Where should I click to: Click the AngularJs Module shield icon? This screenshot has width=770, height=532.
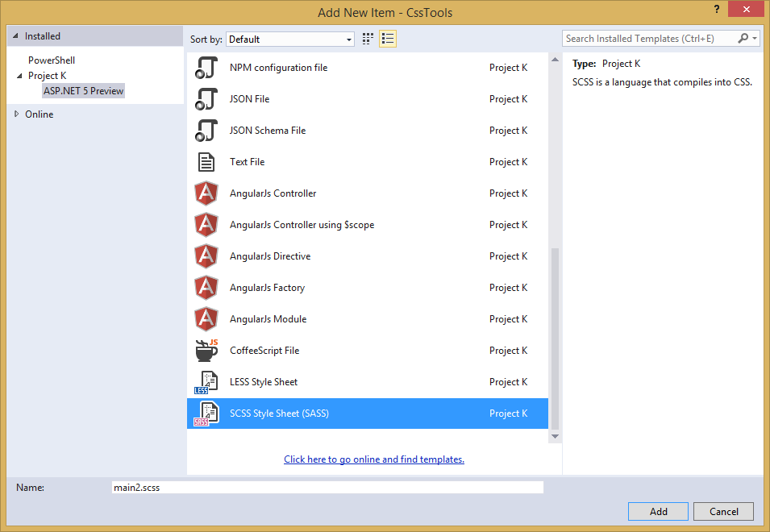tap(206, 319)
